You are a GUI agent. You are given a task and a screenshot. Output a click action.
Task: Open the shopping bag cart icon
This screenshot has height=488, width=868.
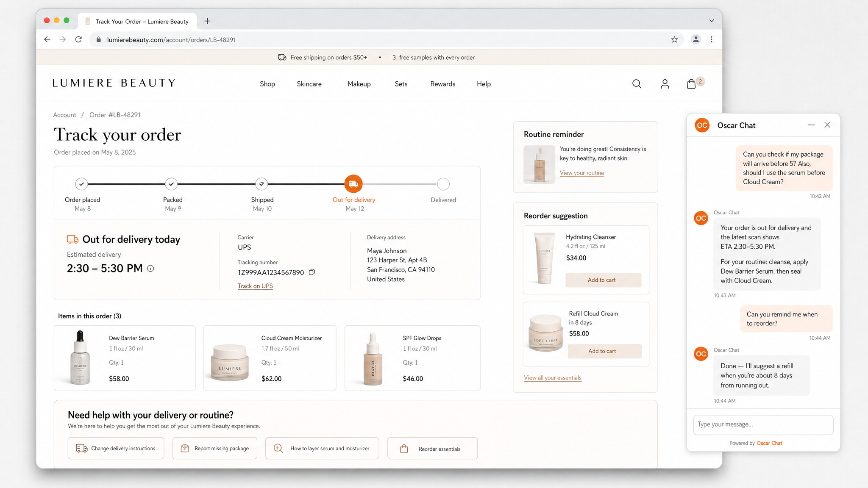(x=691, y=84)
